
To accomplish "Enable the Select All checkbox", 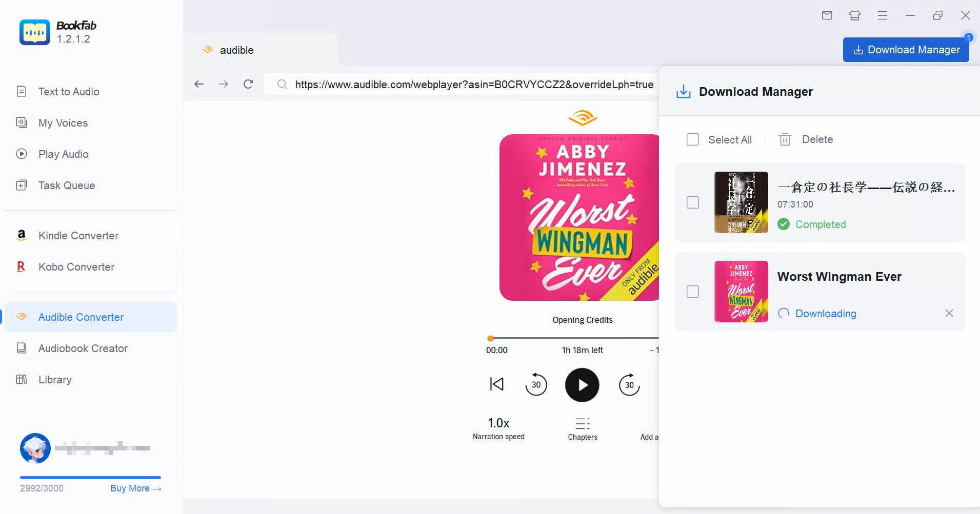I will coord(693,139).
